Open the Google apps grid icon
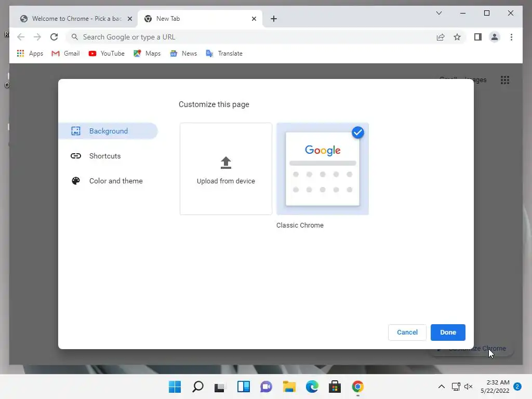Screen dimensions: 532x399 505,80
